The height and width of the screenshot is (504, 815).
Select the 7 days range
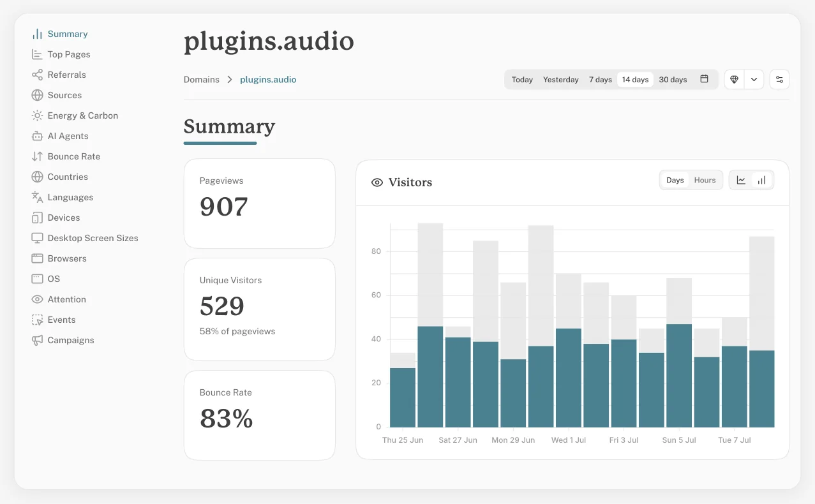click(601, 80)
